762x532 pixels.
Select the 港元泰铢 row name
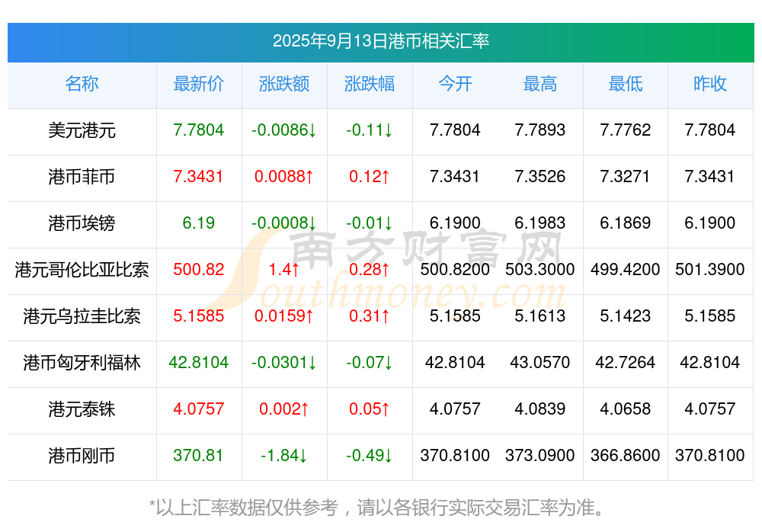[x=82, y=409]
